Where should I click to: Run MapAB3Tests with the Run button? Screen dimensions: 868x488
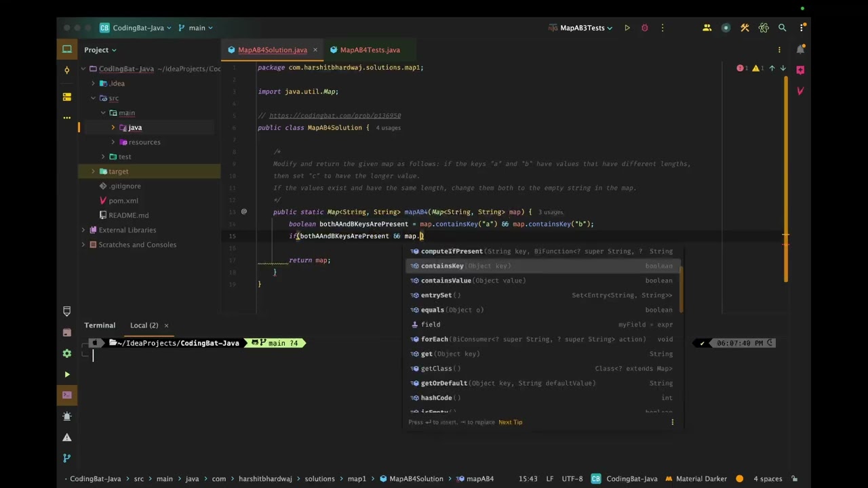(x=627, y=28)
